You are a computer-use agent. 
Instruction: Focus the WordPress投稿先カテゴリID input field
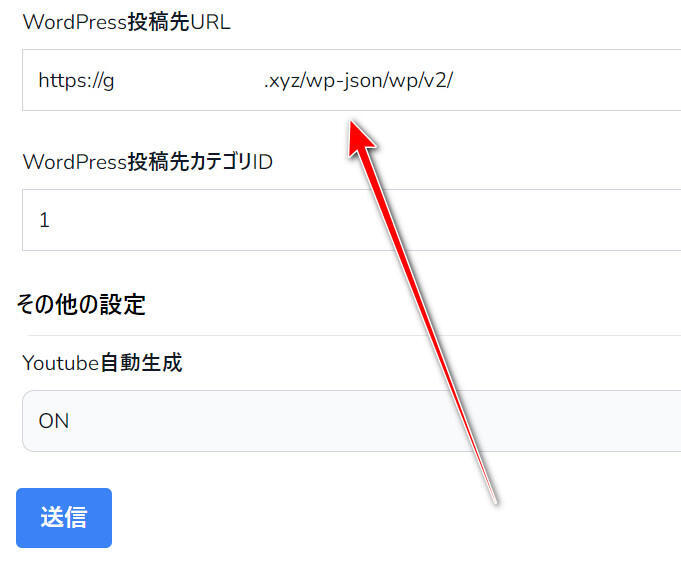pyautogui.click(x=352, y=220)
